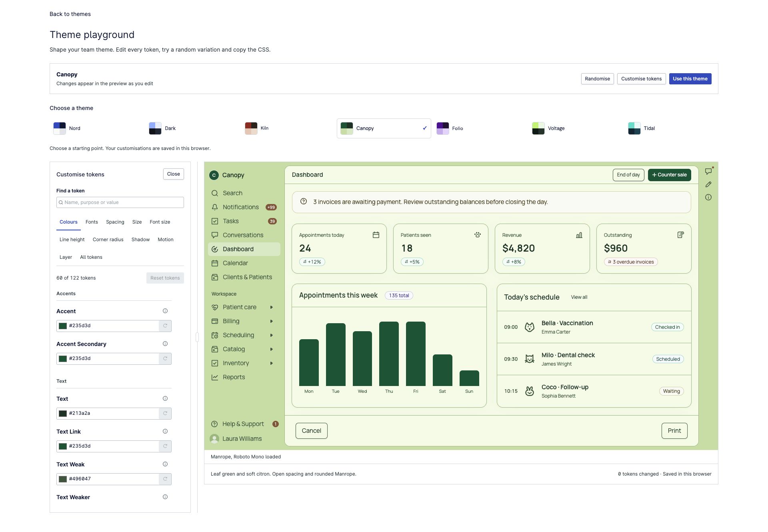
Task: Click the Accent token info icon
Action: [x=165, y=311]
